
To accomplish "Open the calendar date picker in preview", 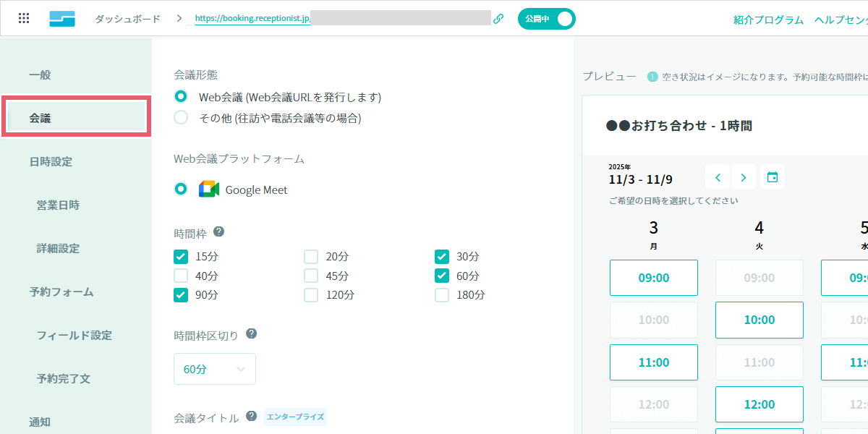I will click(x=772, y=176).
